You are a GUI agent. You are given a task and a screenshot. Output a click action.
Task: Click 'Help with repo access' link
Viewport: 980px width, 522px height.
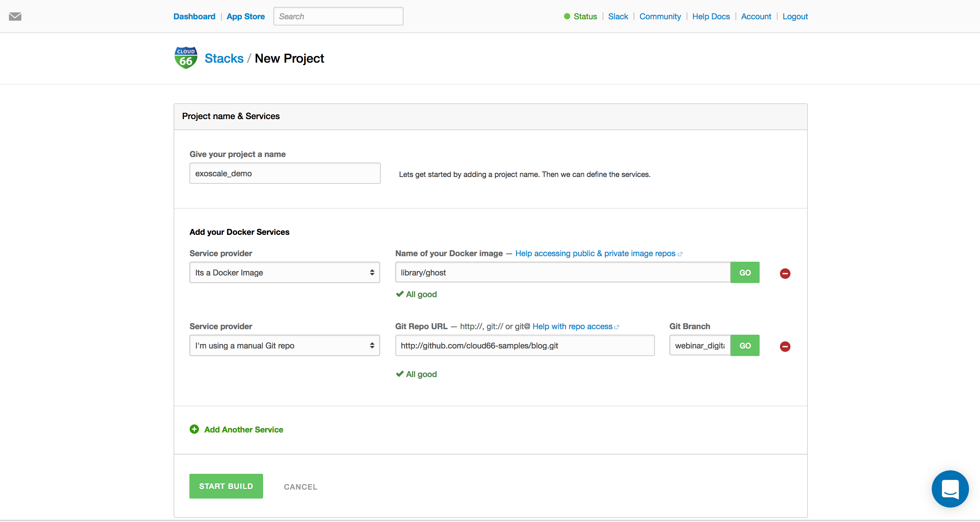[572, 326]
